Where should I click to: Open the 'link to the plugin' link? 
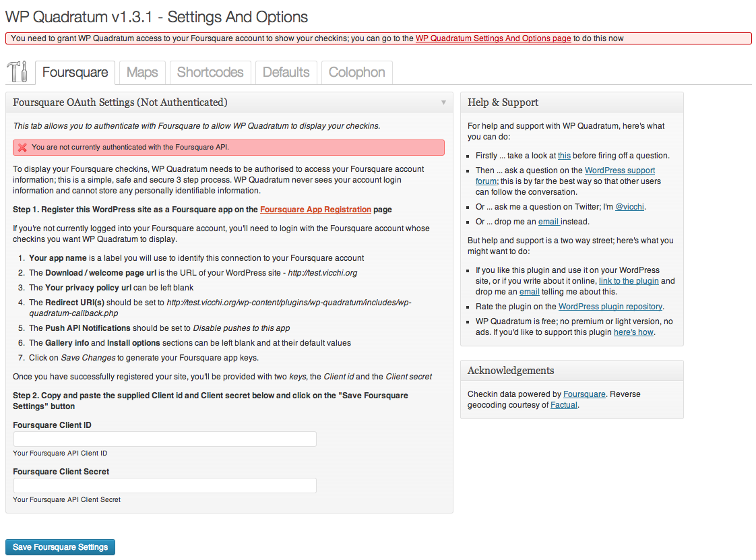point(629,281)
